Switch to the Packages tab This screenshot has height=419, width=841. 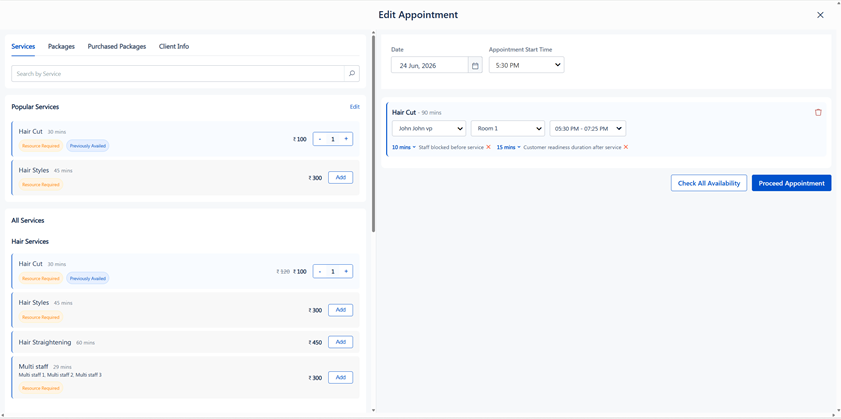[x=61, y=47]
